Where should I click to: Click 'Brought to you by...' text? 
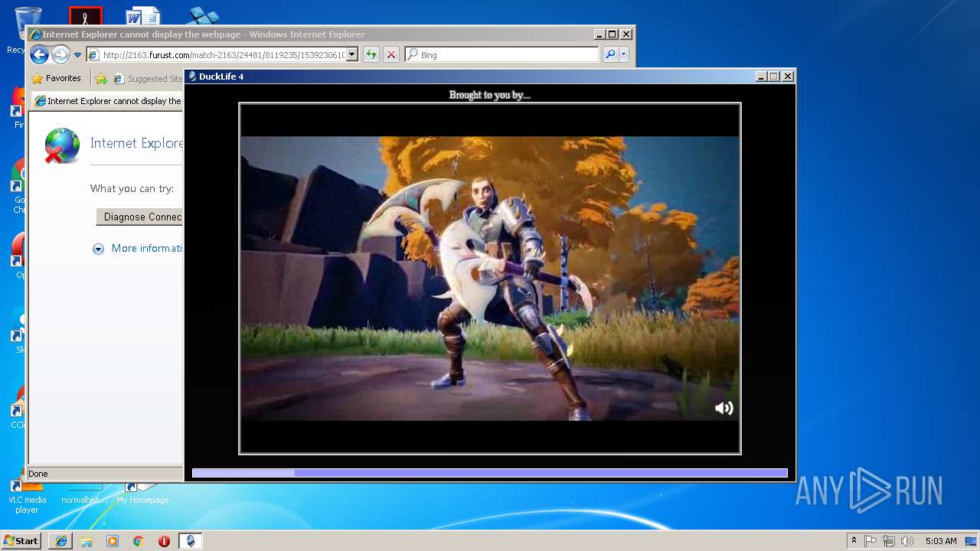tap(490, 95)
